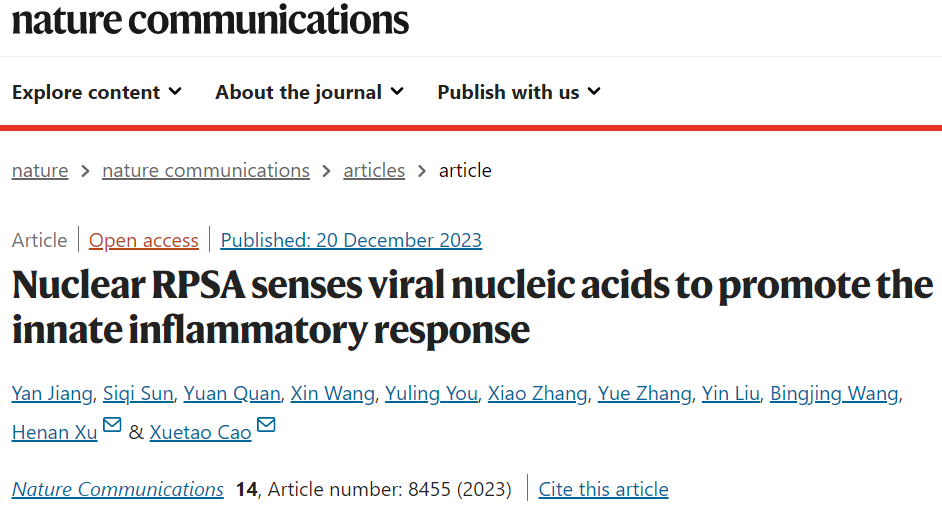Image resolution: width=942 pixels, height=505 pixels.
Task: Open author Bingjing Wang link
Action: coord(834,393)
